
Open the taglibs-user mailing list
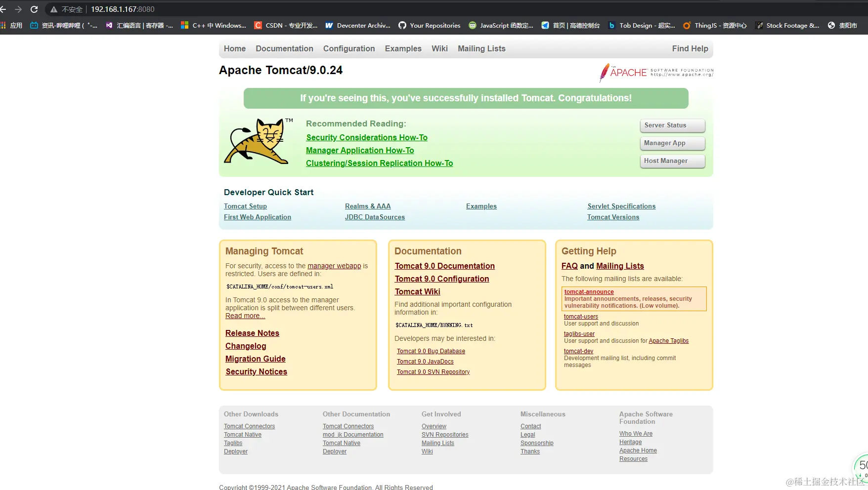click(x=579, y=334)
